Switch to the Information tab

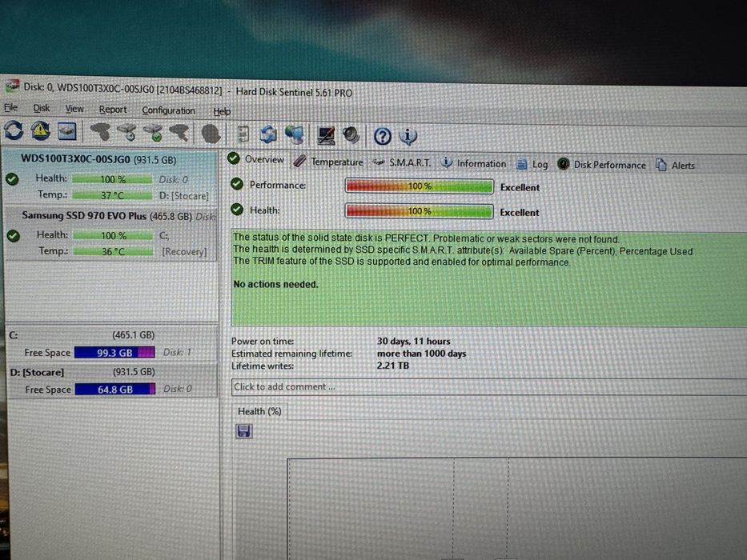point(473,163)
